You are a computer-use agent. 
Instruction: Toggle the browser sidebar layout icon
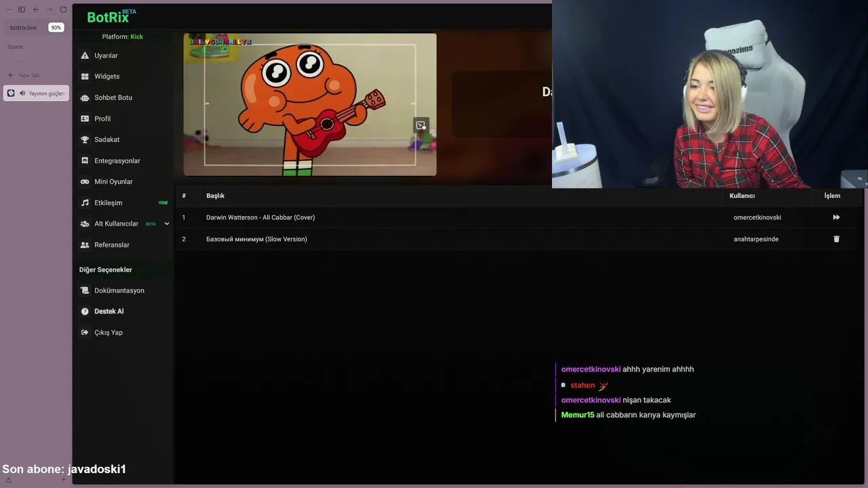coord(22,9)
